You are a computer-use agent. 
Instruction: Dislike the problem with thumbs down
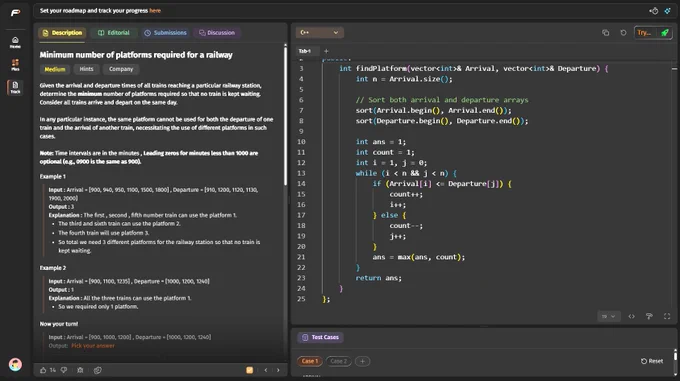click(x=64, y=370)
